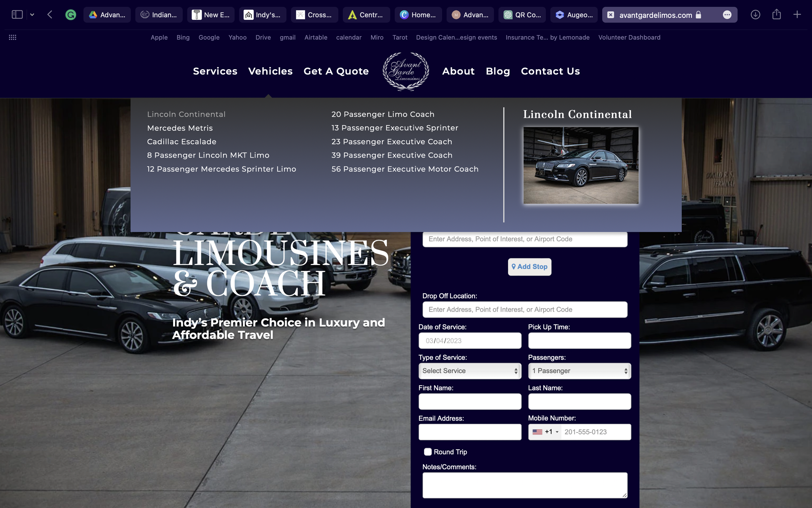812x508 pixels.
Task: Expand the +1 country code selector
Action: (545, 432)
